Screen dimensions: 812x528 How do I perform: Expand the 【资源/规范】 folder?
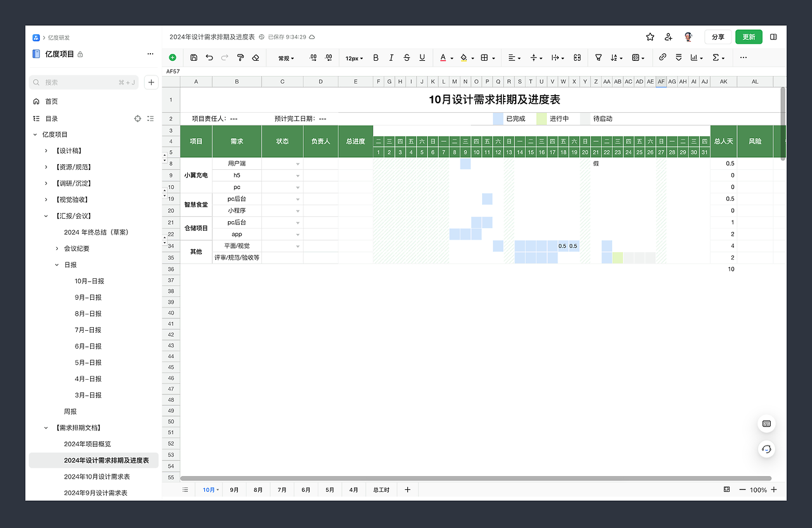46,167
